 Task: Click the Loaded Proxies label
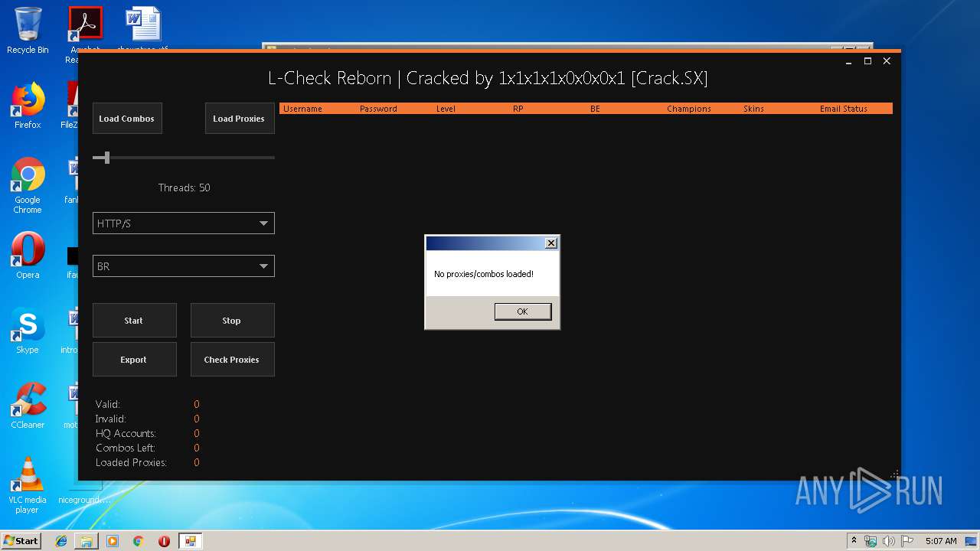pyautogui.click(x=131, y=462)
